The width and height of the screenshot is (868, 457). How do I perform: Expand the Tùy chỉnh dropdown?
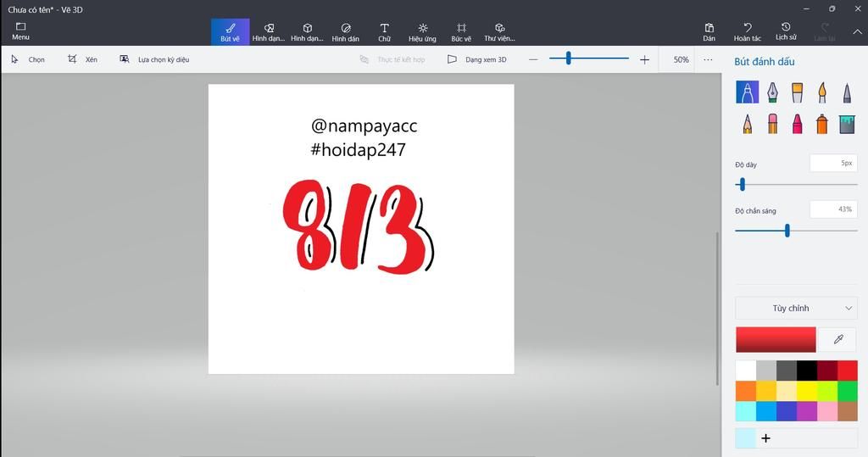click(x=796, y=308)
